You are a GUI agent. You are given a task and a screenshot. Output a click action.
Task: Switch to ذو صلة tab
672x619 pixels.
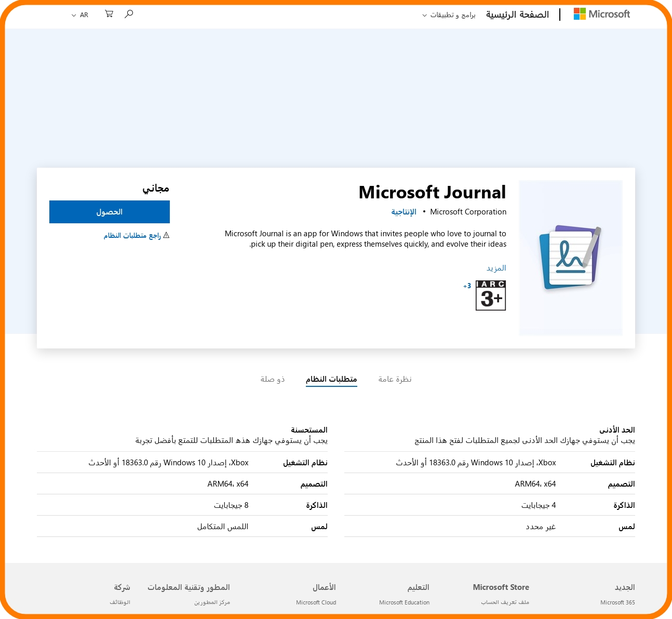point(273,379)
